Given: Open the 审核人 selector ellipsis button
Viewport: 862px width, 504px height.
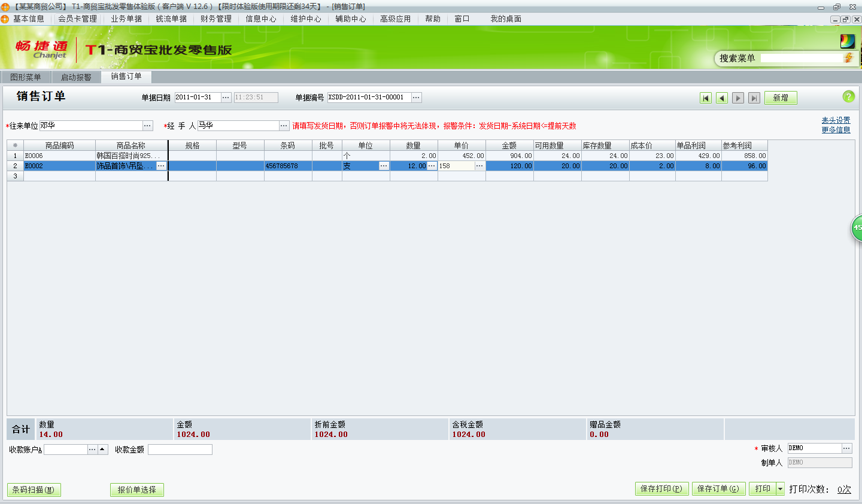Looking at the screenshot, I should pos(846,448).
